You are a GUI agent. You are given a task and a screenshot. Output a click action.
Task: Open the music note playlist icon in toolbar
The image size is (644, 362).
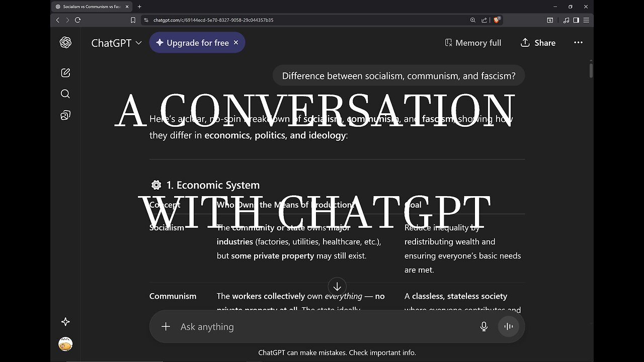(567, 20)
